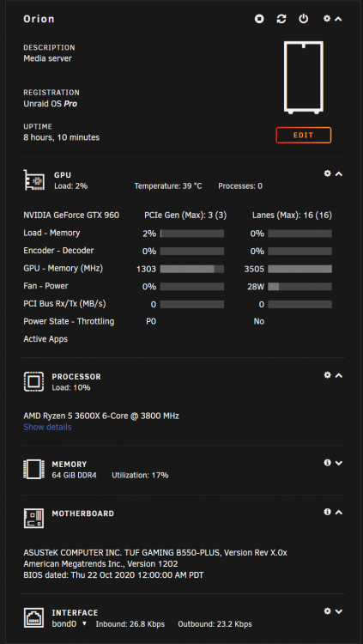Collapse the Processor section
Image resolution: width=363 pixels, height=644 pixels.
coord(339,375)
